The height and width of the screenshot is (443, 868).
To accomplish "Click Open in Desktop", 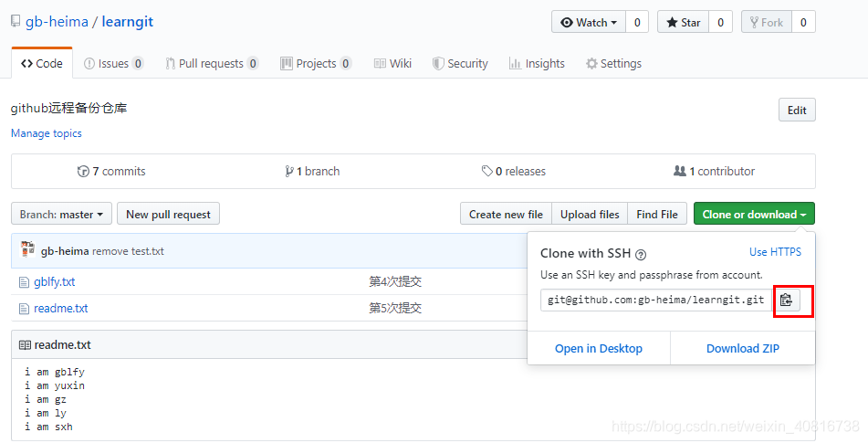I will (599, 348).
